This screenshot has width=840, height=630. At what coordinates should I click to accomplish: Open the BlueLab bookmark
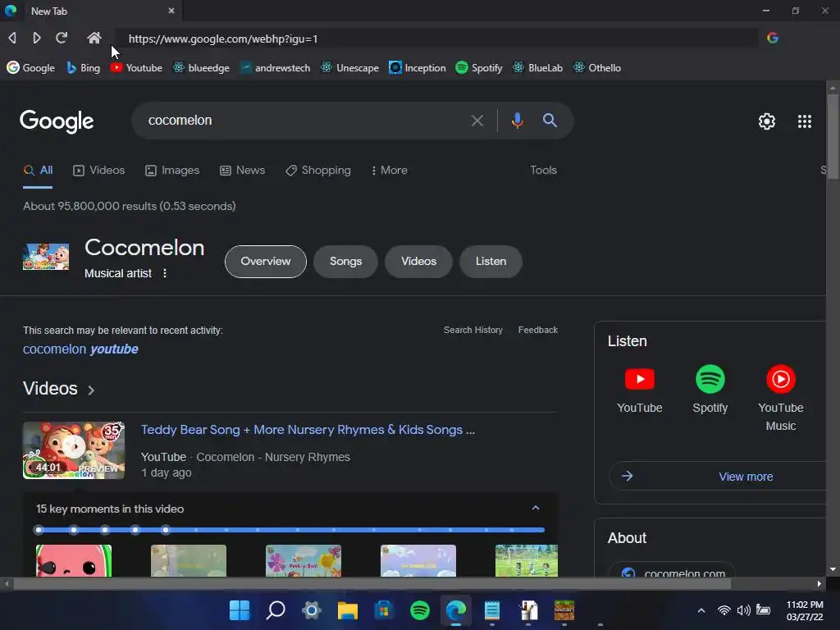pos(538,68)
